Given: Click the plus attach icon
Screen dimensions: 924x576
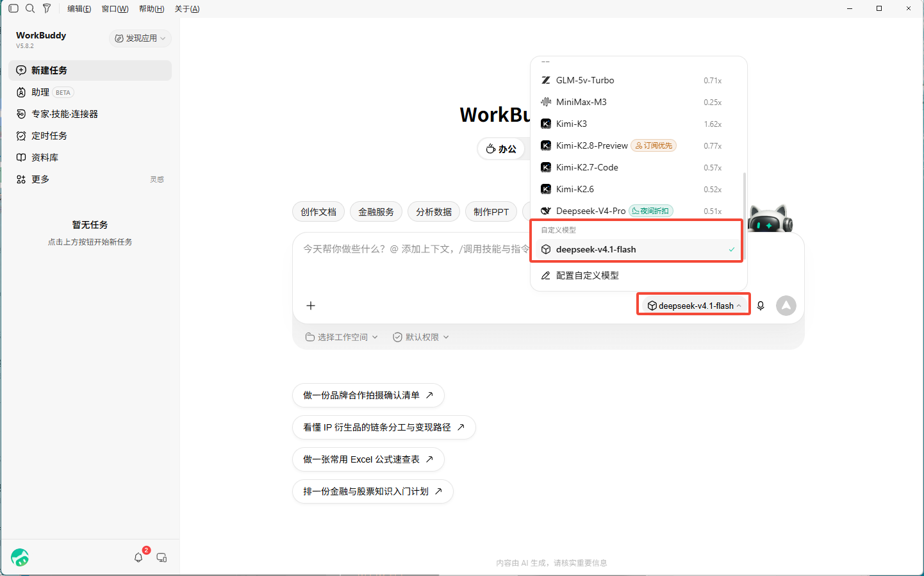Looking at the screenshot, I should point(311,306).
